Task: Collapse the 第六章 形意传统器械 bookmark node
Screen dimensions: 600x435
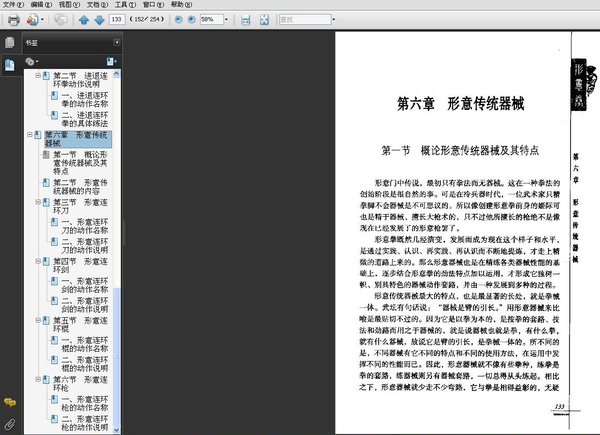Action: 29,134
